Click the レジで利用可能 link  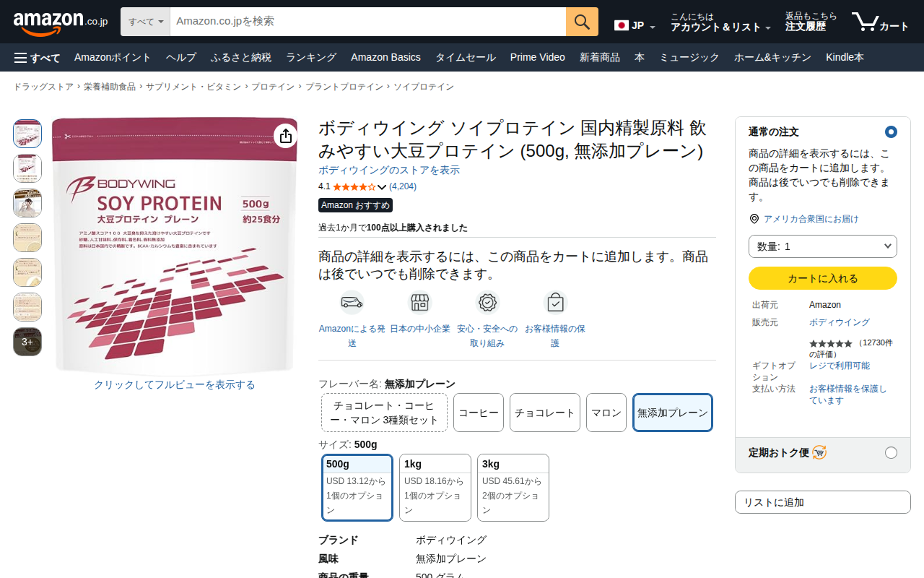[x=840, y=366]
